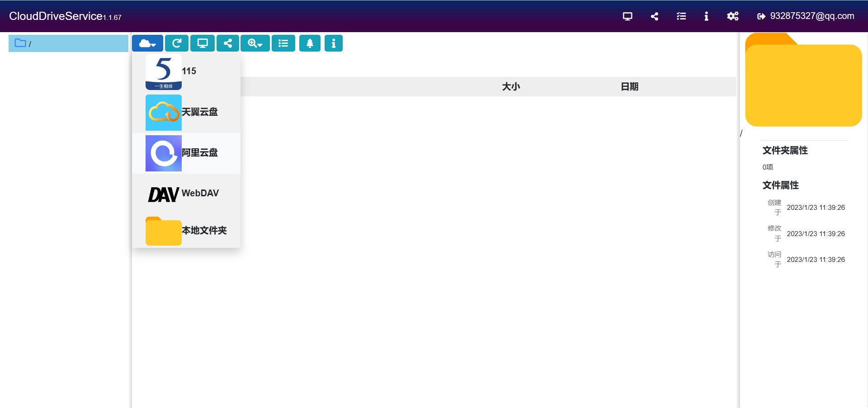Select 115 cloud from menu

click(186, 72)
